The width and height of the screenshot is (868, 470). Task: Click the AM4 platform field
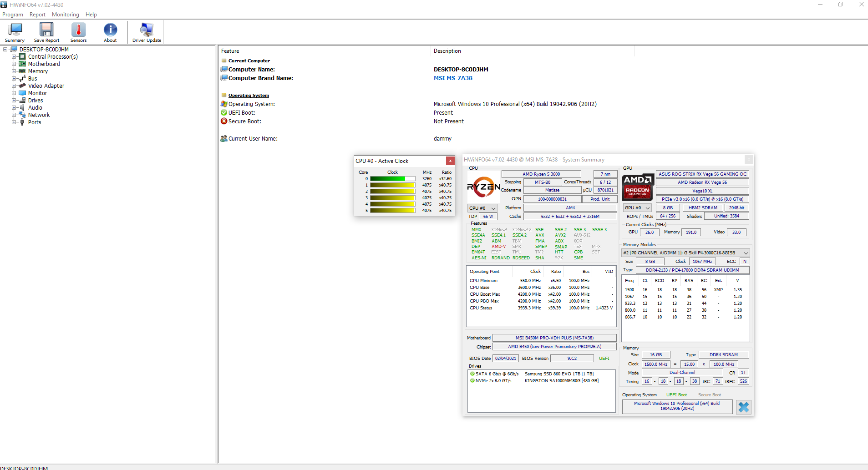point(570,208)
